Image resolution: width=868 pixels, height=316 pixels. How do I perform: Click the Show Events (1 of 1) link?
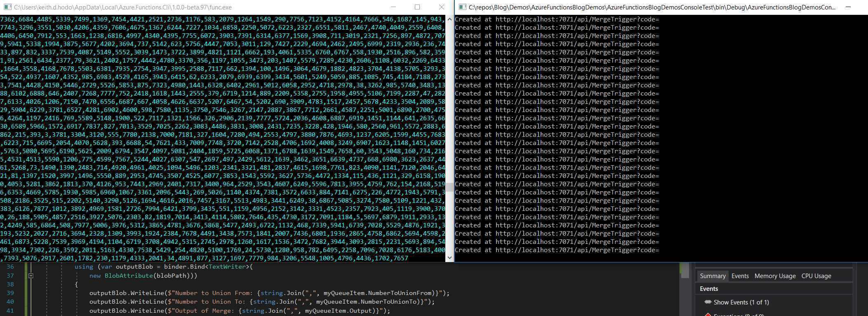pos(741,302)
